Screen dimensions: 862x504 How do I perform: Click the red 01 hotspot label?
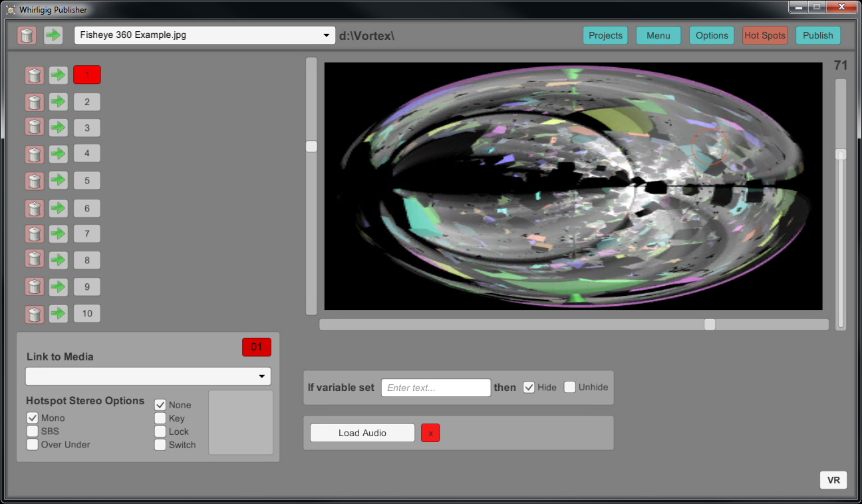(x=257, y=347)
